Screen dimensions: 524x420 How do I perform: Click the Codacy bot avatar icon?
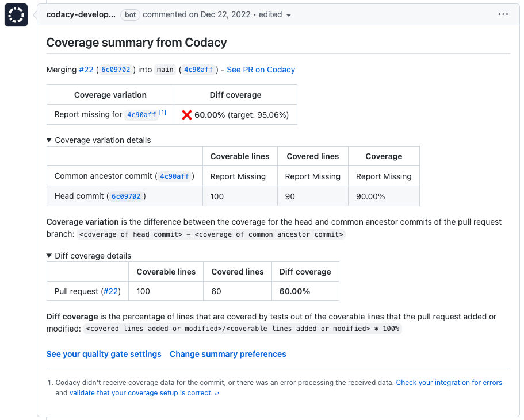click(x=15, y=14)
